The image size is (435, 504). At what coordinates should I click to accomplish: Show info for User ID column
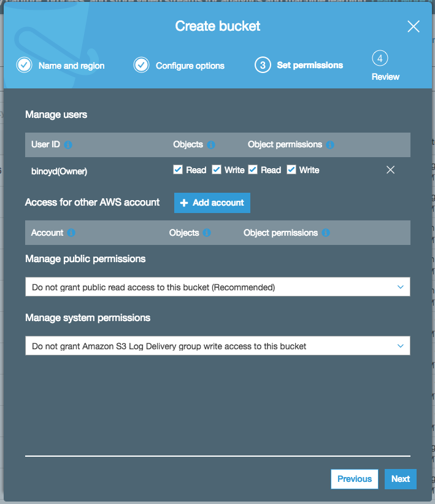click(67, 145)
